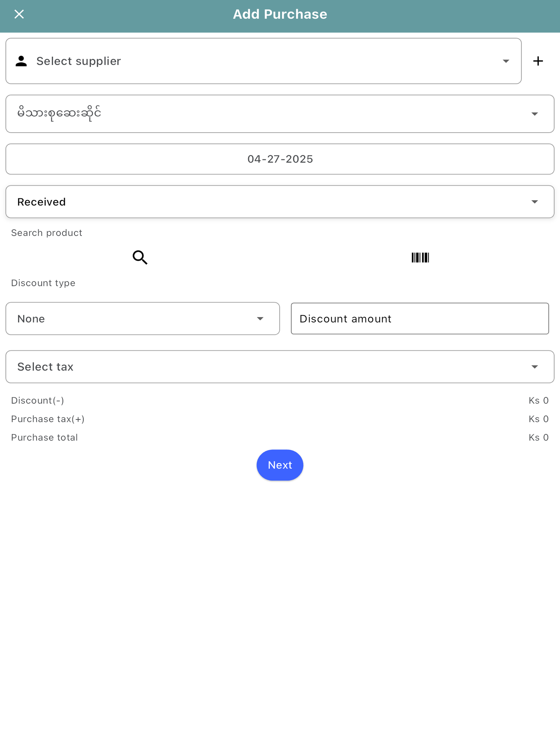Viewport: 560px width, 747px height.
Task: Click the Add Purchase title
Action: 280,14
